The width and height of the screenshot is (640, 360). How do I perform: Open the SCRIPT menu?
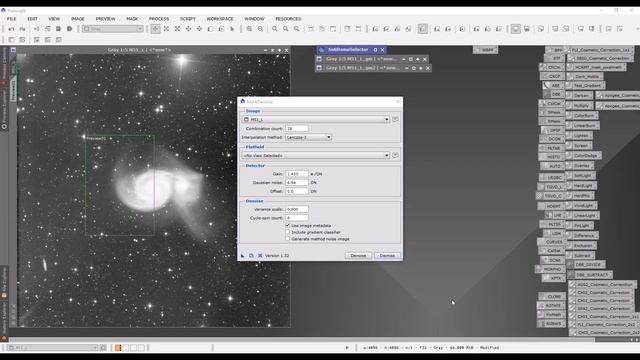click(x=188, y=19)
